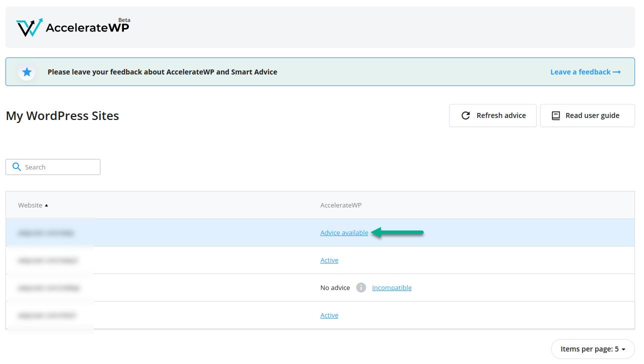Image resolution: width=644 pixels, height=364 pixels.
Task: Open the Items per page dropdown
Action: tap(593, 348)
